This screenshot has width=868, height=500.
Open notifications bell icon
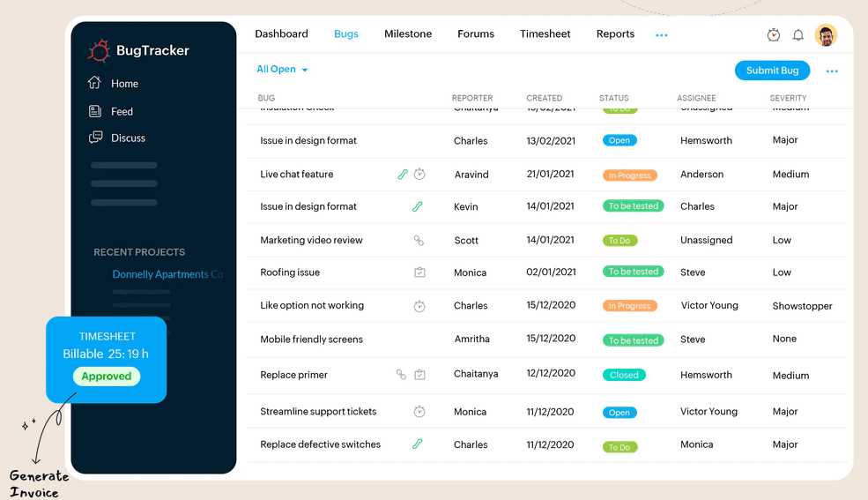(798, 35)
